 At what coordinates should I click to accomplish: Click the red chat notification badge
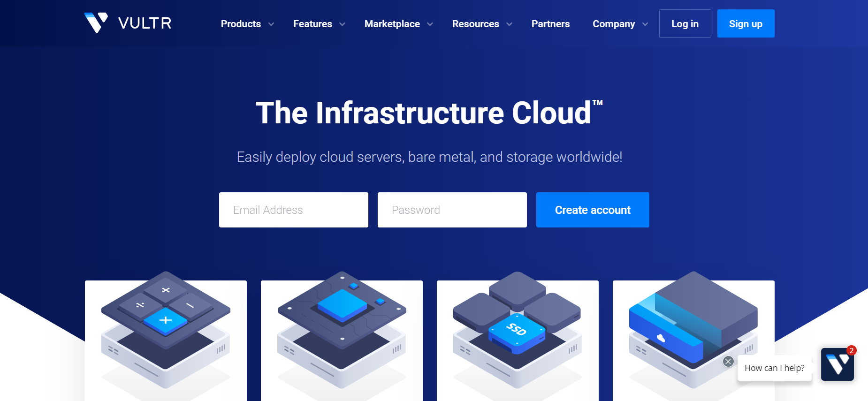tap(852, 350)
